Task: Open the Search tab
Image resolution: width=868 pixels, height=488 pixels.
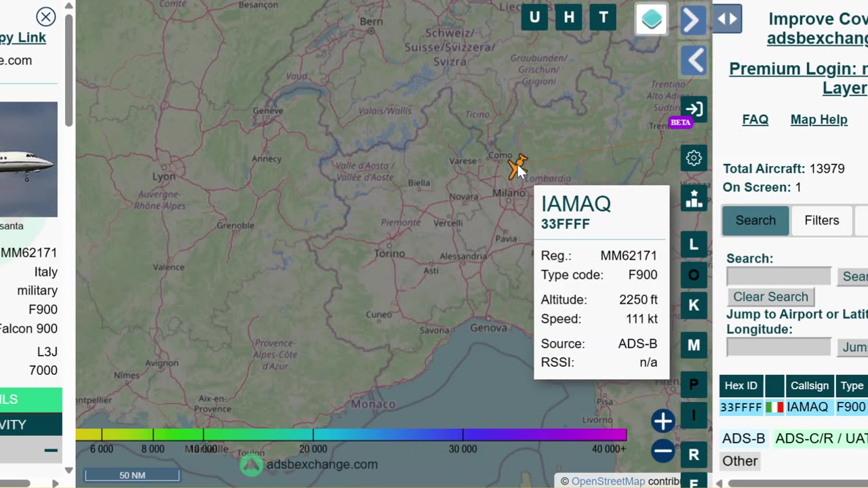Action: coord(755,221)
